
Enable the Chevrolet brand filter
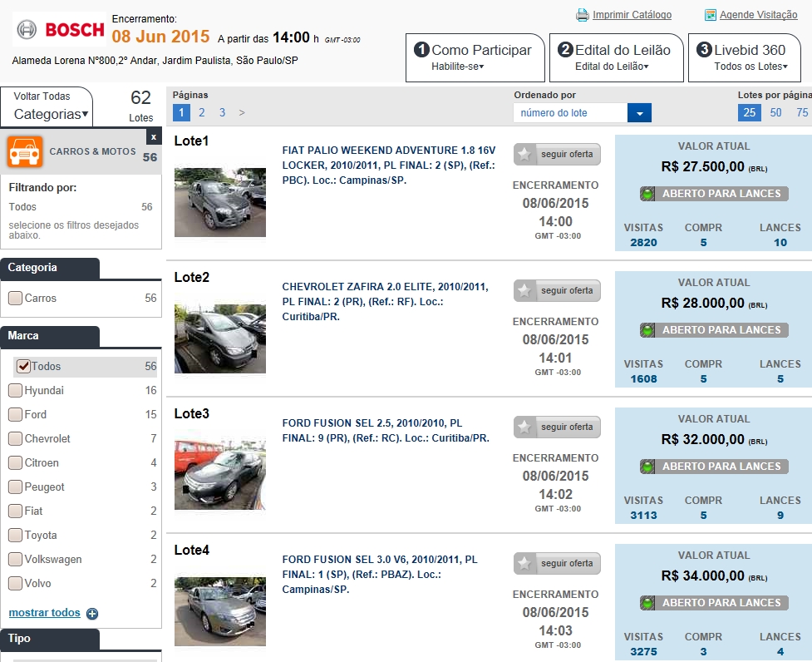(16, 439)
